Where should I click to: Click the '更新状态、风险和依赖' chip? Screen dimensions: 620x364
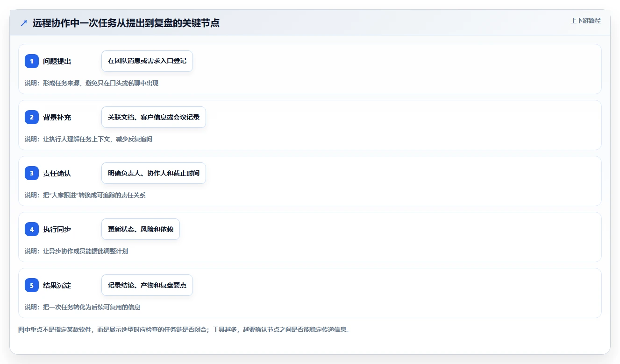point(141,229)
